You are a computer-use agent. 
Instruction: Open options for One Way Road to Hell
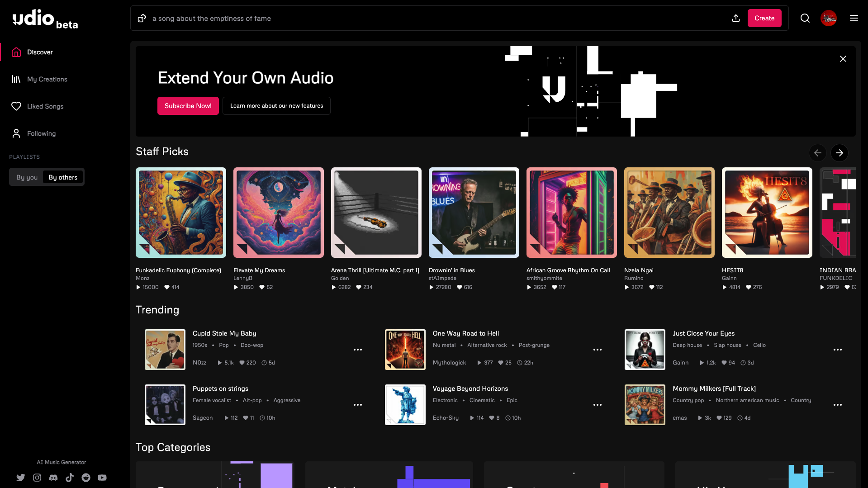597,350
